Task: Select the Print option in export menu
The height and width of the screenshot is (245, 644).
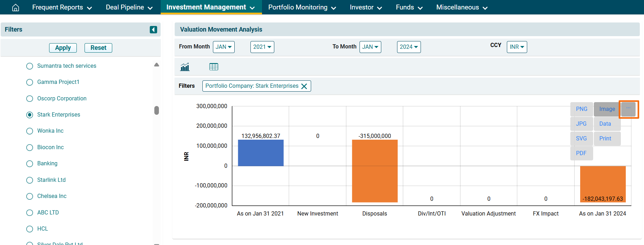Action: click(x=605, y=139)
